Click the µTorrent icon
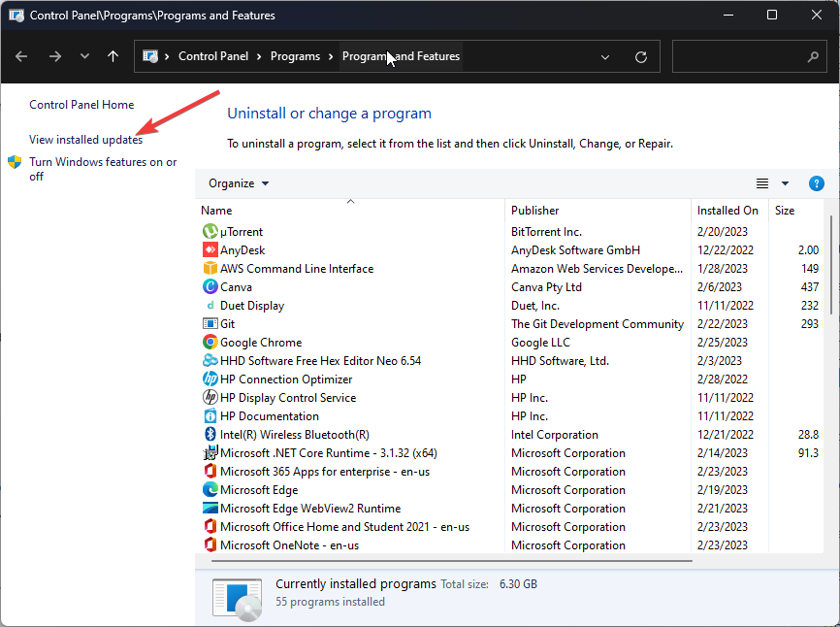Viewport: 840px width, 627px height. point(210,231)
